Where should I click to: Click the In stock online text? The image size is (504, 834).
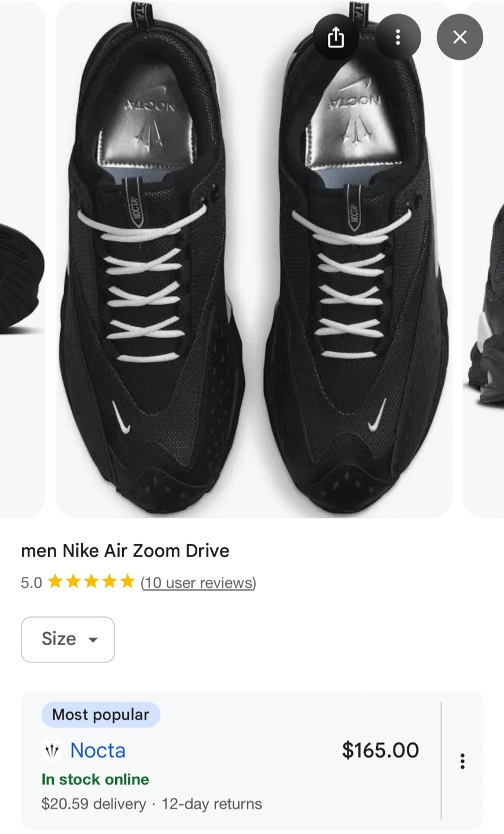(x=95, y=780)
